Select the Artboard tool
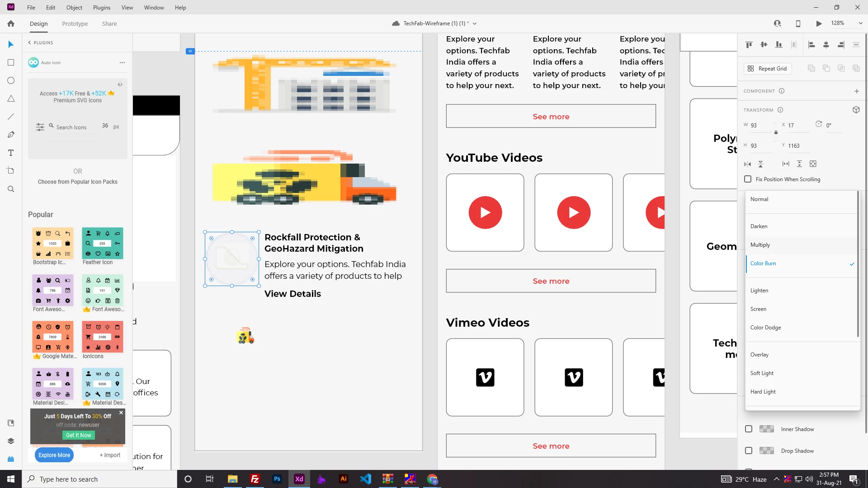The height and width of the screenshot is (488, 868). 11,171
